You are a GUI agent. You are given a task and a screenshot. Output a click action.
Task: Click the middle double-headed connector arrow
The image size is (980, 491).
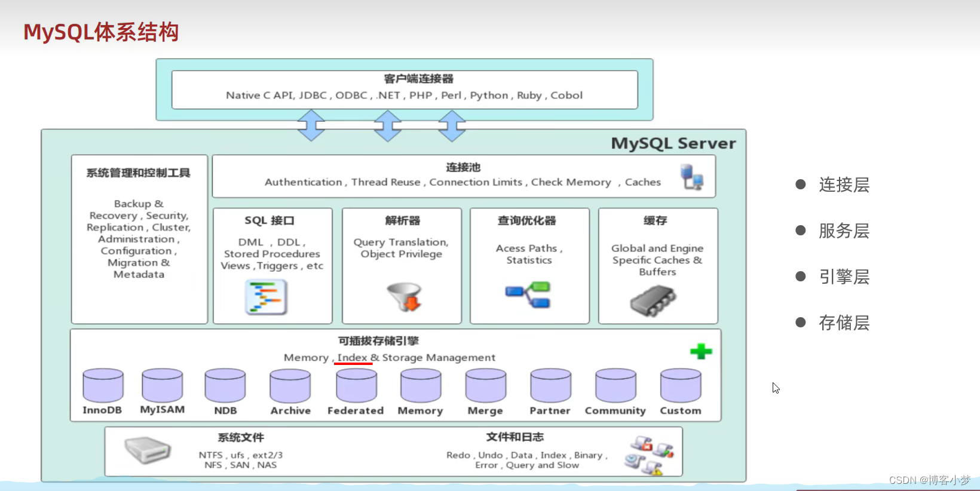[x=388, y=125]
